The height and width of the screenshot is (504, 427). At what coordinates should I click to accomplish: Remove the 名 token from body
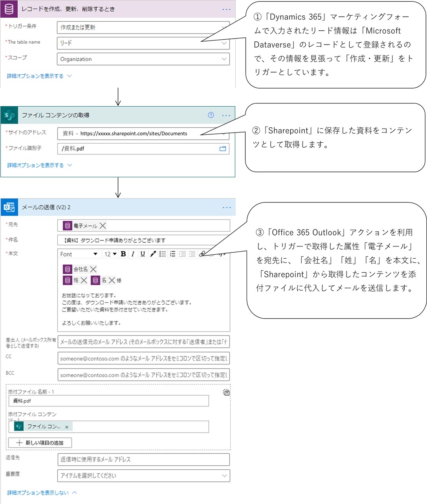[x=112, y=280]
